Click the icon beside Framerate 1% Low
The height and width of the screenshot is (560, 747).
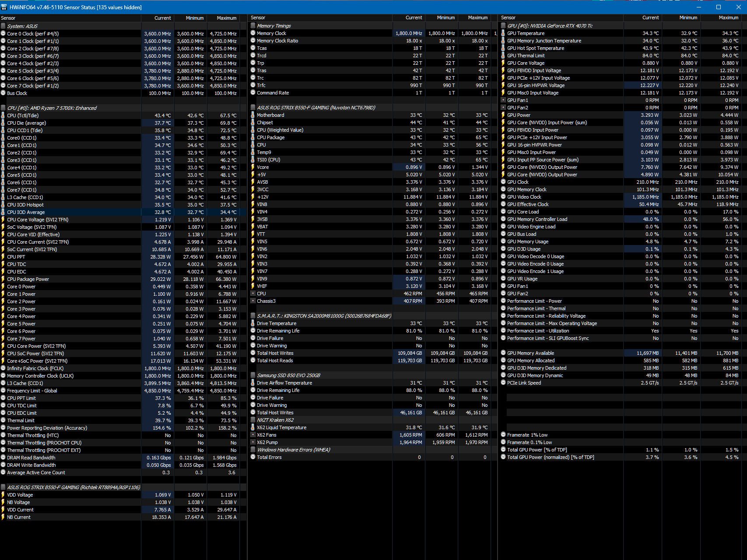(503, 435)
